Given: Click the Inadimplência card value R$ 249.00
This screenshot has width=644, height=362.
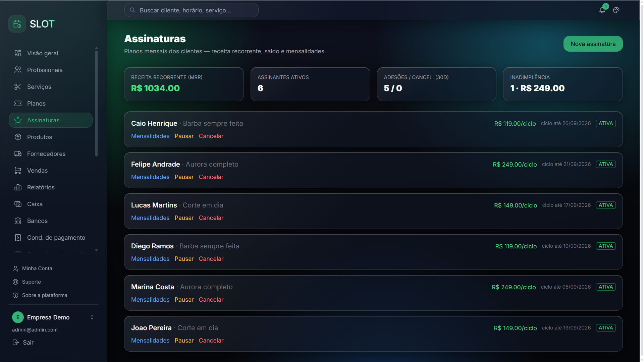Looking at the screenshot, I should pyautogui.click(x=542, y=88).
